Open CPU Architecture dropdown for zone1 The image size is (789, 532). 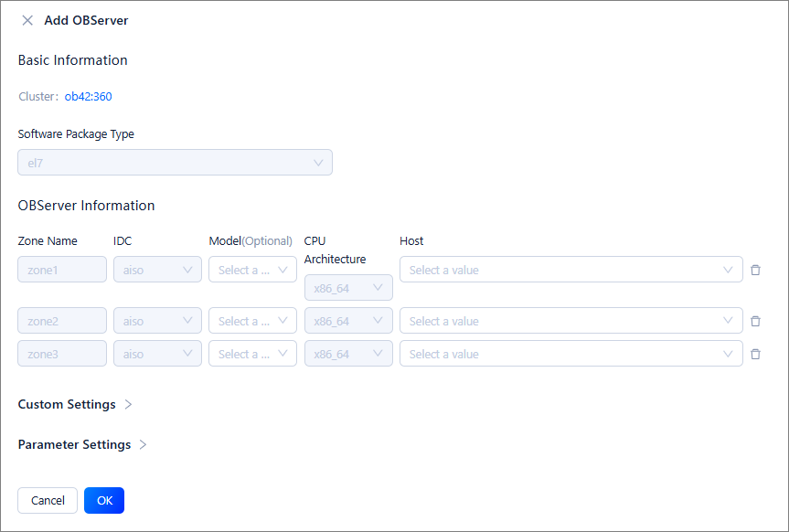point(348,288)
